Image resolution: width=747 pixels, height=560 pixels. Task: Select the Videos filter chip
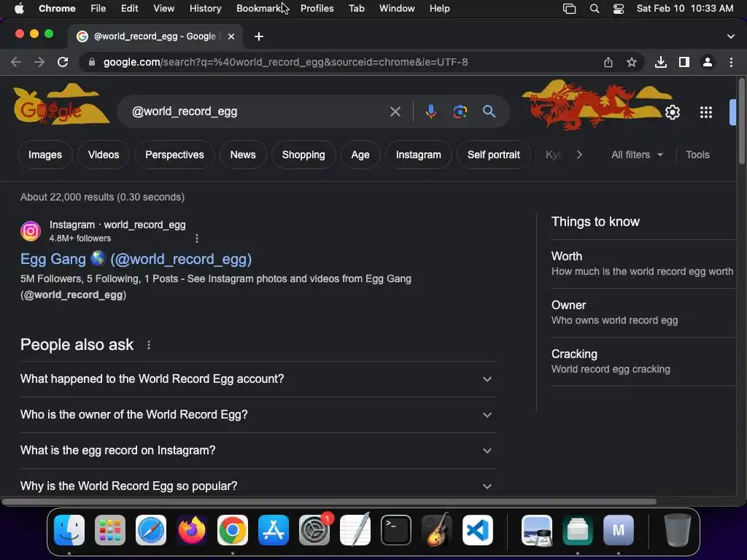(104, 155)
